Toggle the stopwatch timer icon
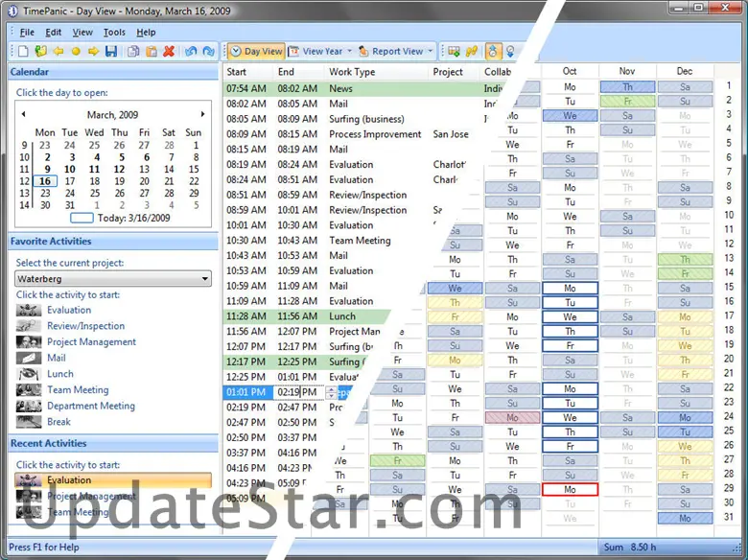 (x=493, y=51)
